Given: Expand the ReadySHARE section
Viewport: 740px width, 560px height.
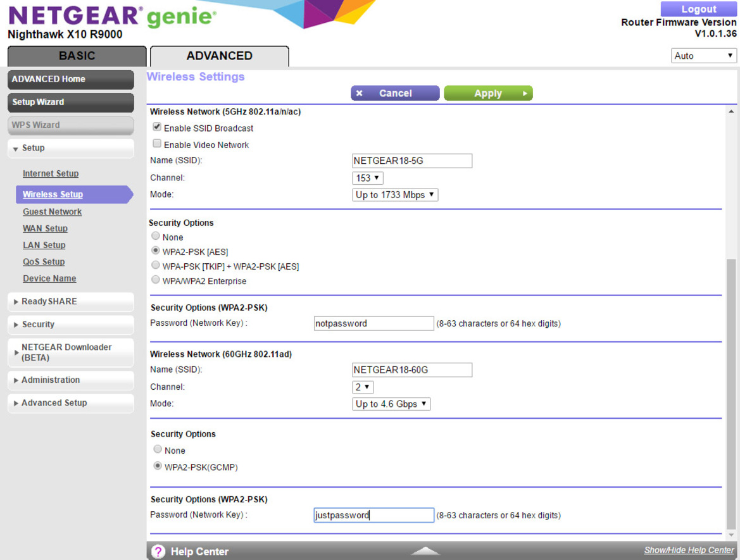Looking at the screenshot, I should click(71, 301).
